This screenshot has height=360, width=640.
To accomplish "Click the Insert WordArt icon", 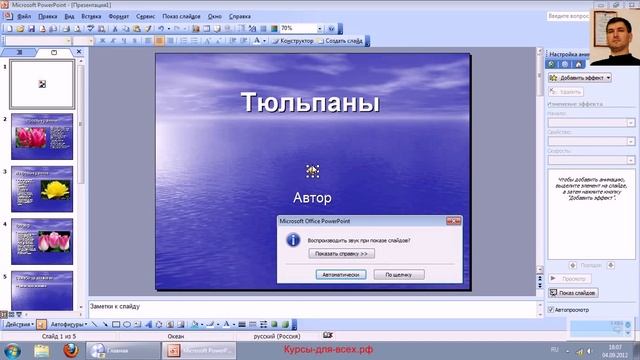I will point(148,324).
